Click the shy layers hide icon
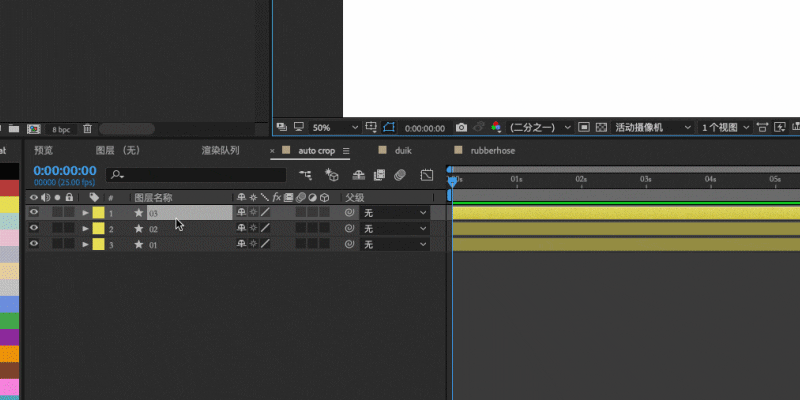Viewport: 800px width, 400px height. coord(359,175)
